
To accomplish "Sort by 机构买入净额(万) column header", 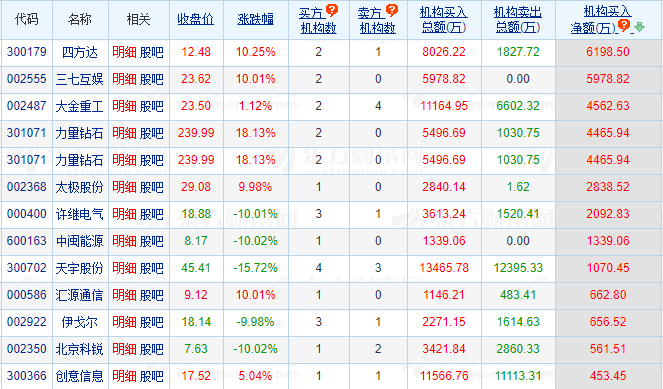I will 601,19.
